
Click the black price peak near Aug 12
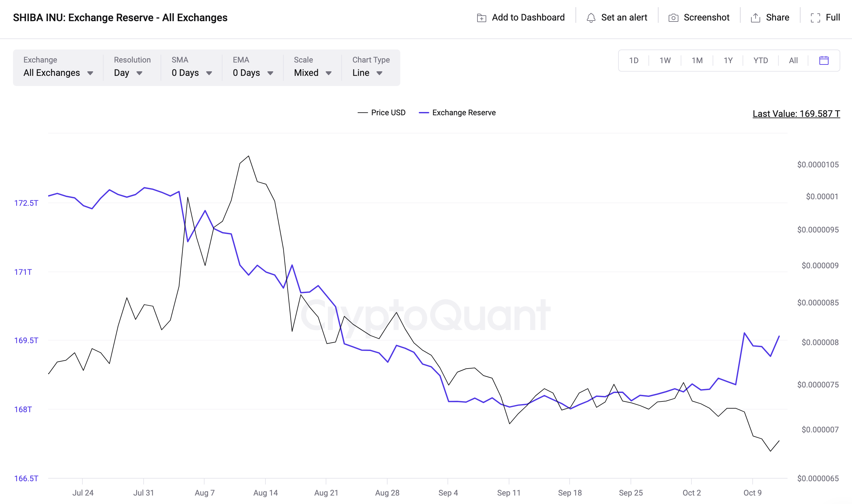(x=249, y=156)
